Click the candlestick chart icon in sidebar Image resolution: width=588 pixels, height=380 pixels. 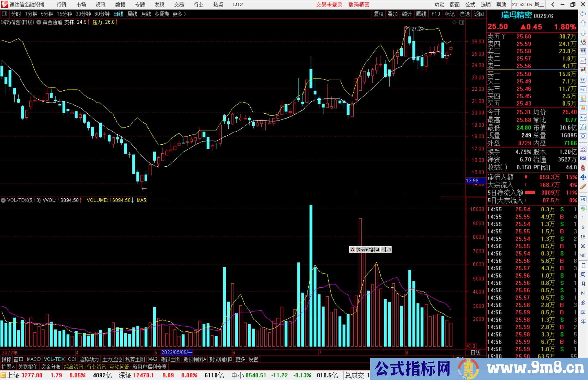(583, 70)
